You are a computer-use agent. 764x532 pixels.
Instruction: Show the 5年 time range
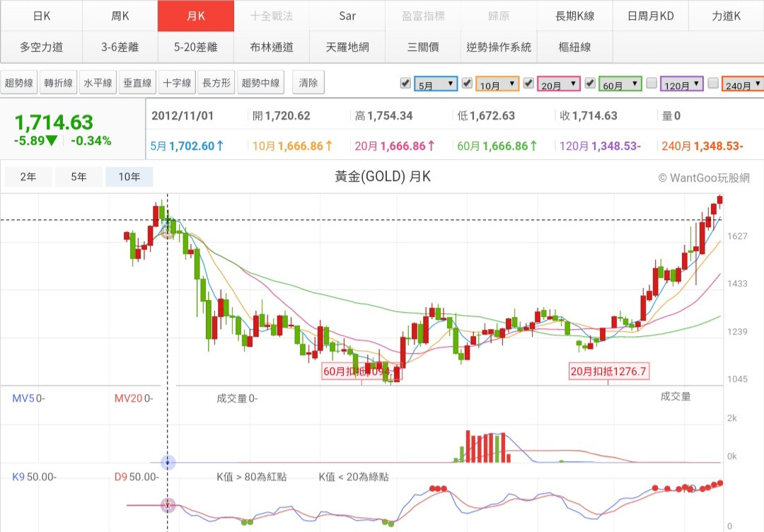click(x=79, y=177)
